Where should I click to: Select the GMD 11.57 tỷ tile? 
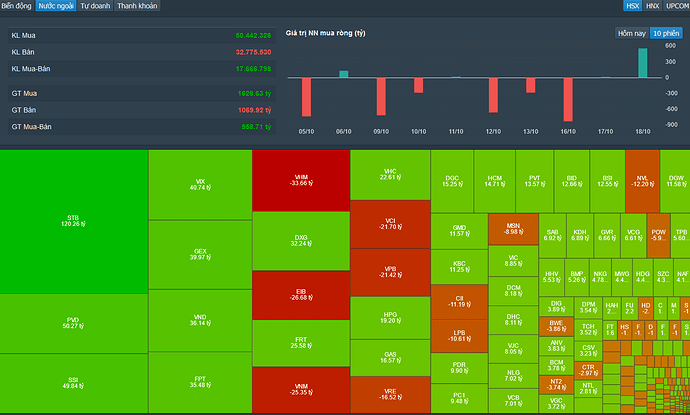pos(459,231)
